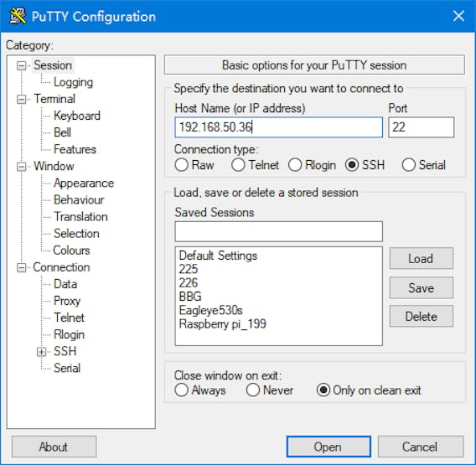Collapse the Connection category node

coord(21,268)
